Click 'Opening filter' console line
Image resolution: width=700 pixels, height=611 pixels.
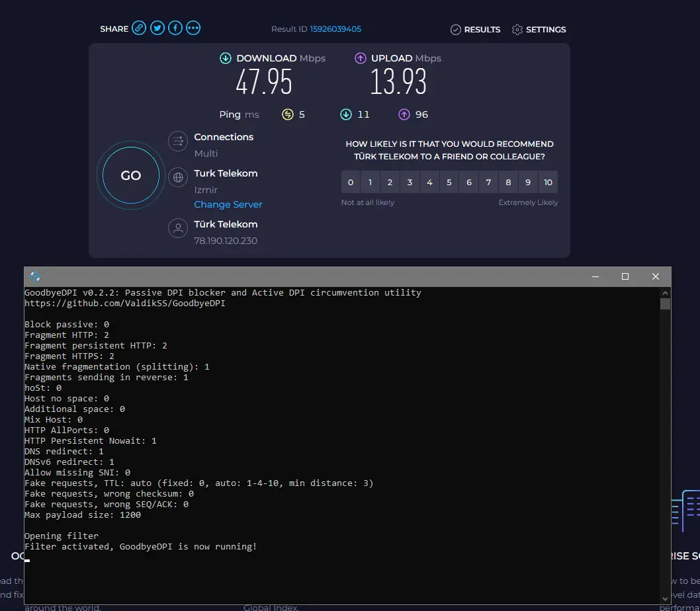click(x=62, y=536)
